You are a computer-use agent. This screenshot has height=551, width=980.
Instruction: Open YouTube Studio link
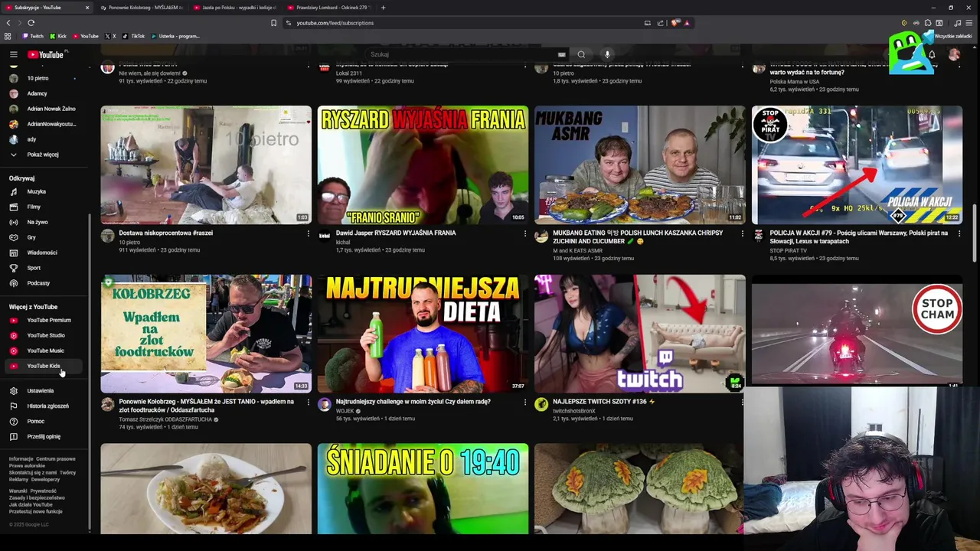44,335
